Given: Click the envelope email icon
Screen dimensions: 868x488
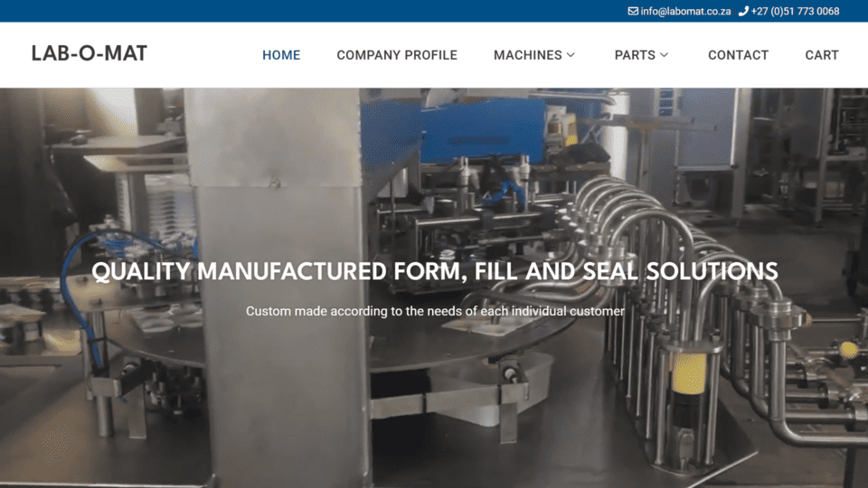Looking at the screenshot, I should pos(633,11).
